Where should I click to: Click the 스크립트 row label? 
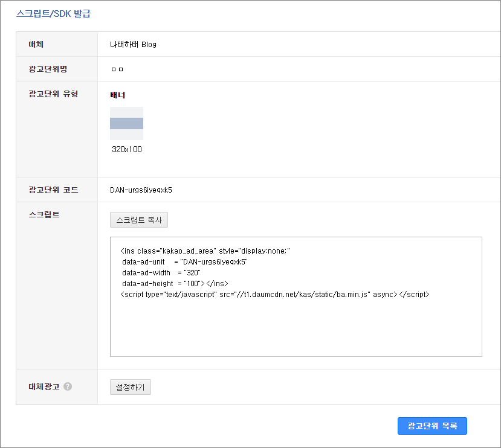pyautogui.click(x=44, y=214)
